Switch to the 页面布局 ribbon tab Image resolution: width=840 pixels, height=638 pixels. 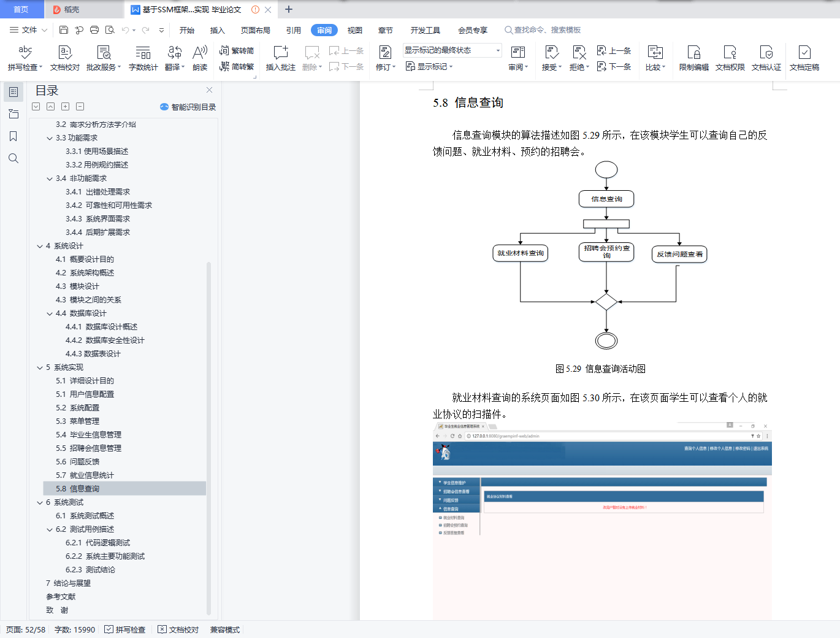tap(256, 30)
